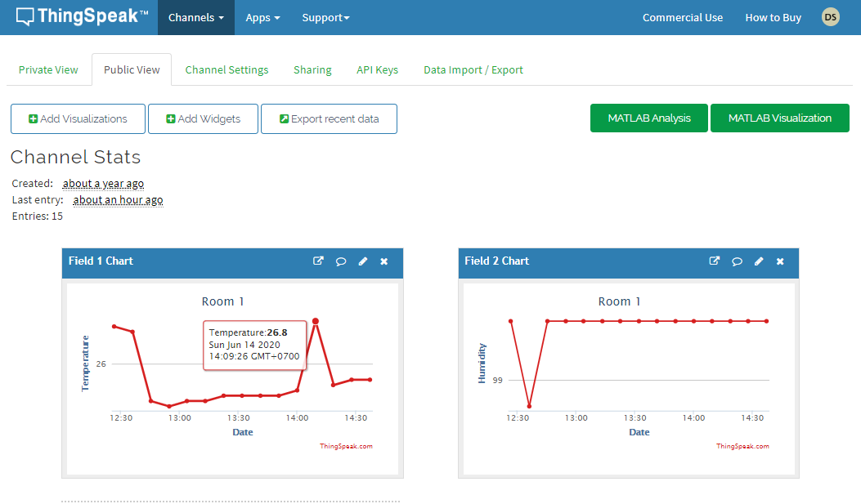Open Data Import / Export tab
Image resolution: width=861 pixels, height=504 pixels.
pos(473,69)
